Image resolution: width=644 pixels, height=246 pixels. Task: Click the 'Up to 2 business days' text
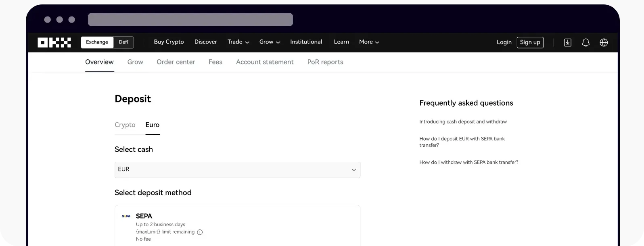[161, 225]
